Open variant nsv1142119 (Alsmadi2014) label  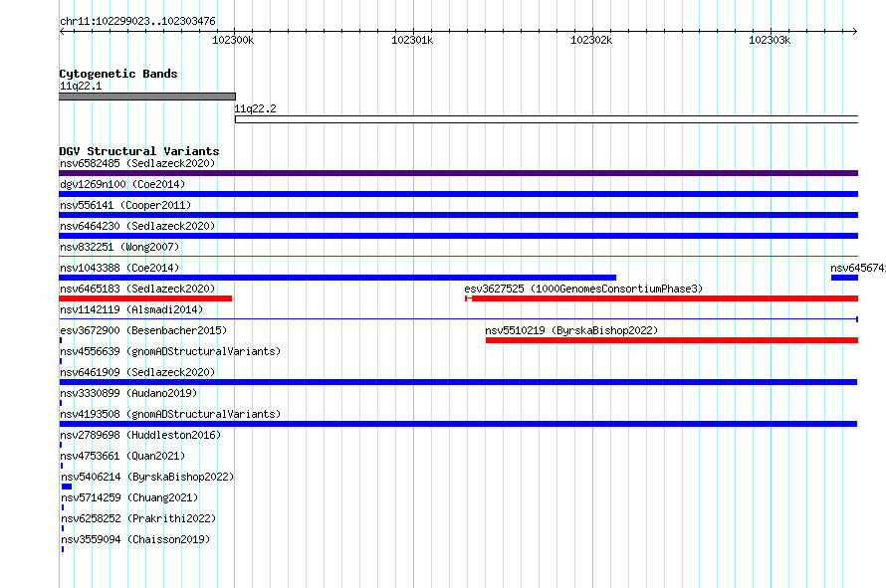[x=131, y=309]
